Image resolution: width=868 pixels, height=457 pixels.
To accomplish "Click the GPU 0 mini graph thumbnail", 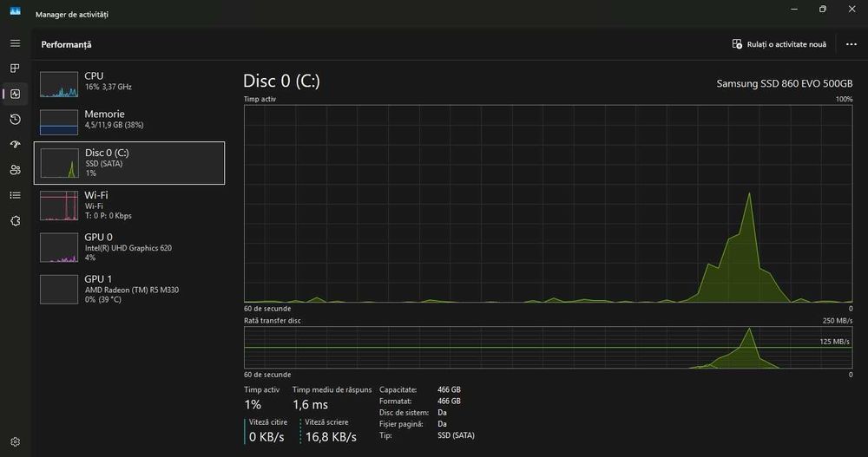I will tap(59, 248).
